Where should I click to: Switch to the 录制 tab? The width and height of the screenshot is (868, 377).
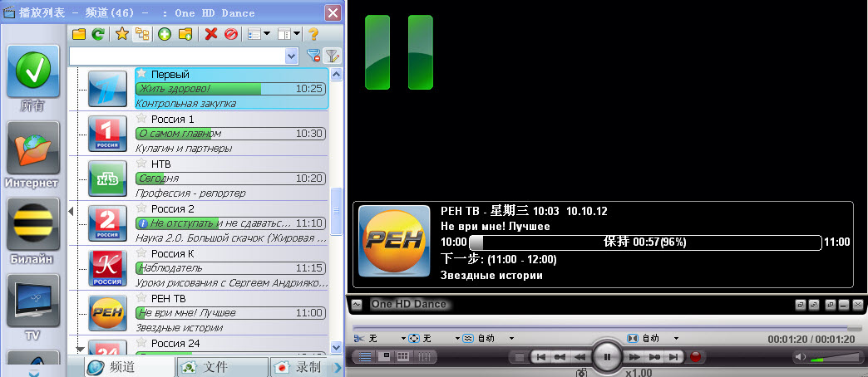click(299, 367)
